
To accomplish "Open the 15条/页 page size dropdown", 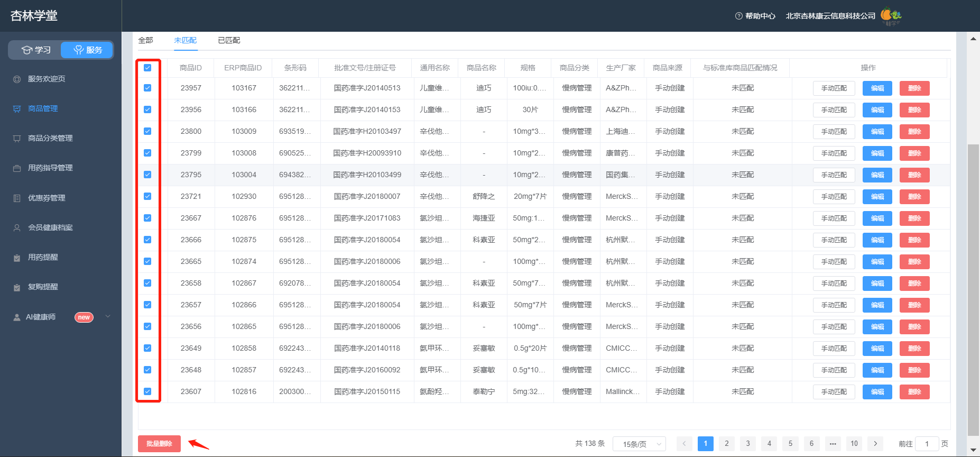I will pyautogui.click(x=639, y=444).
